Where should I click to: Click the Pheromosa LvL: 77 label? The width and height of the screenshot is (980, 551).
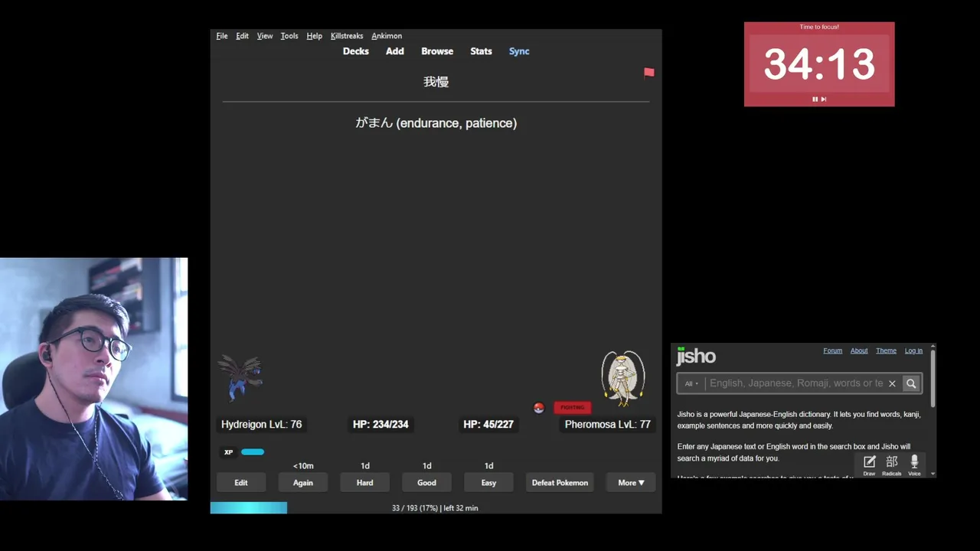coord(608,425)
